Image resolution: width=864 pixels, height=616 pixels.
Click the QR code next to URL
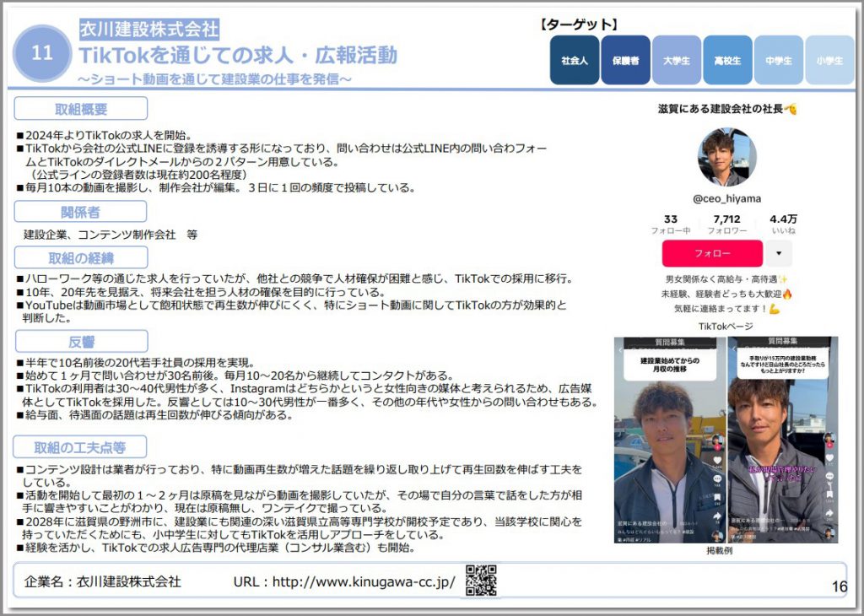click(481, 581)
